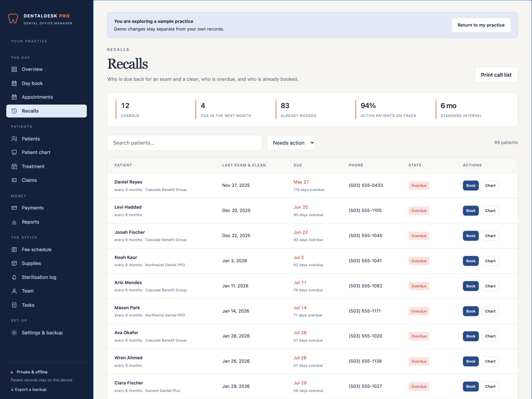
Task: Open the Sterilisation log page label
Action: 39,277
